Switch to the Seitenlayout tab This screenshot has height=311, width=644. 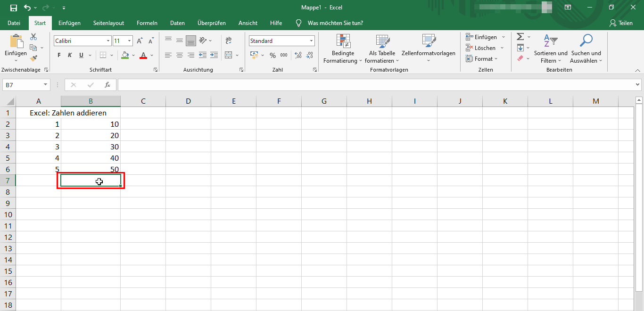pyautogui.click(x=108, y=23)
